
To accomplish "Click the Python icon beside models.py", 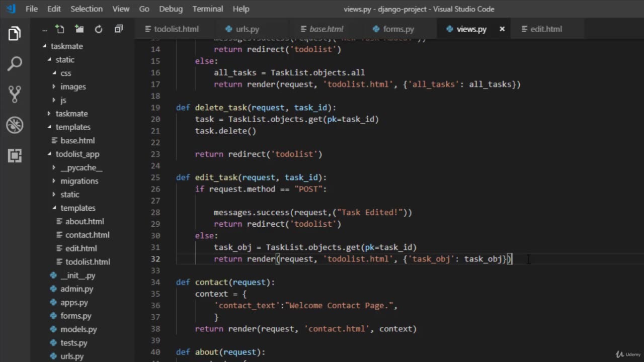I will pos(53,329).
